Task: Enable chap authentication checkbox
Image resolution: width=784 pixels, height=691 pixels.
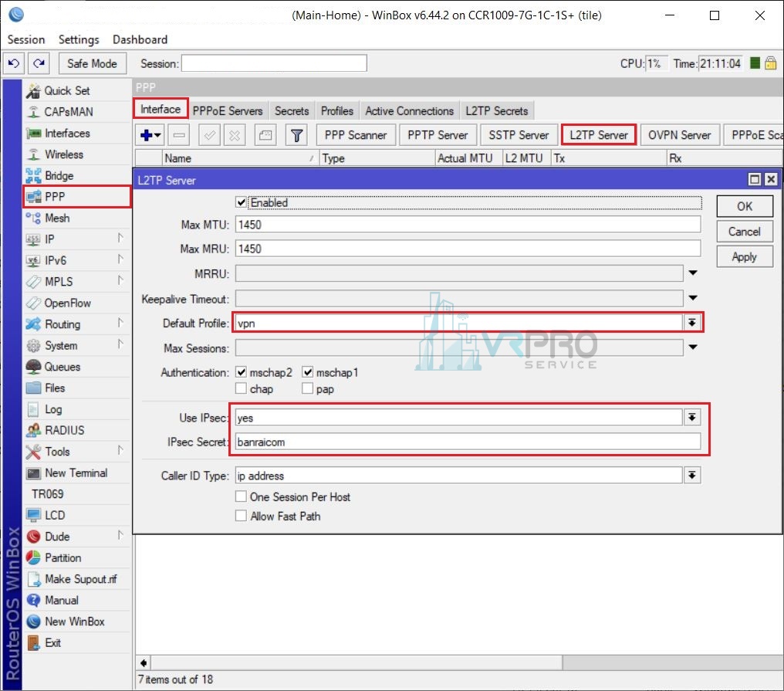Action: [x=242, y=389]
